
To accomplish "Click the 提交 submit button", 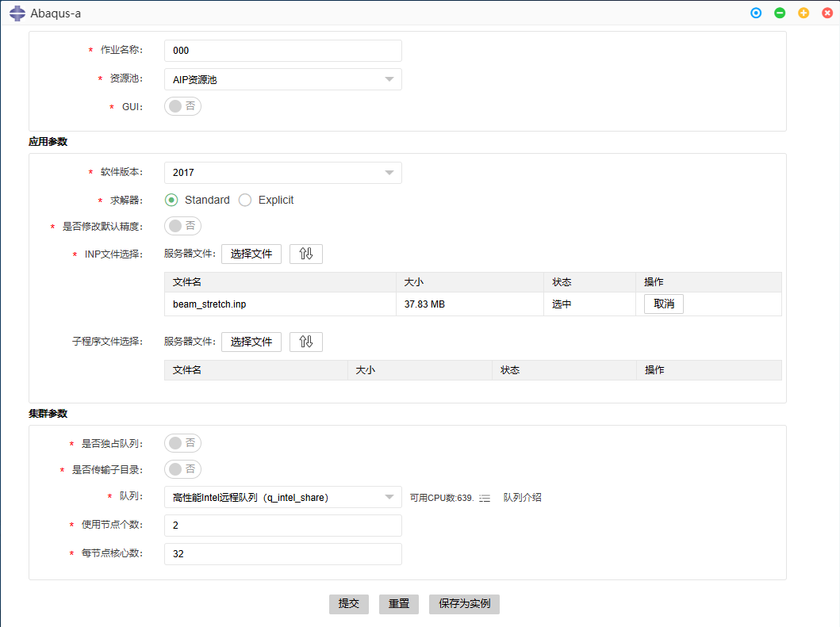I will [x=349, y=604].
